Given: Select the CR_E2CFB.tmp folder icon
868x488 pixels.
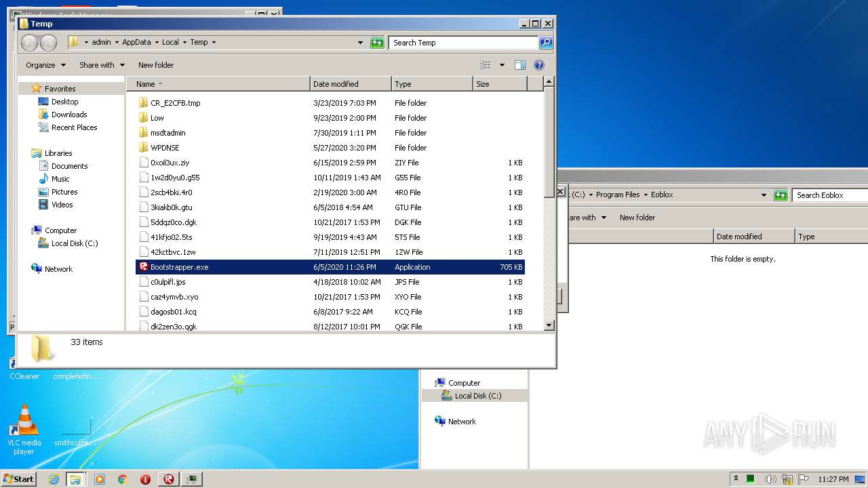Looking at the screenshot, I should 143,103.
